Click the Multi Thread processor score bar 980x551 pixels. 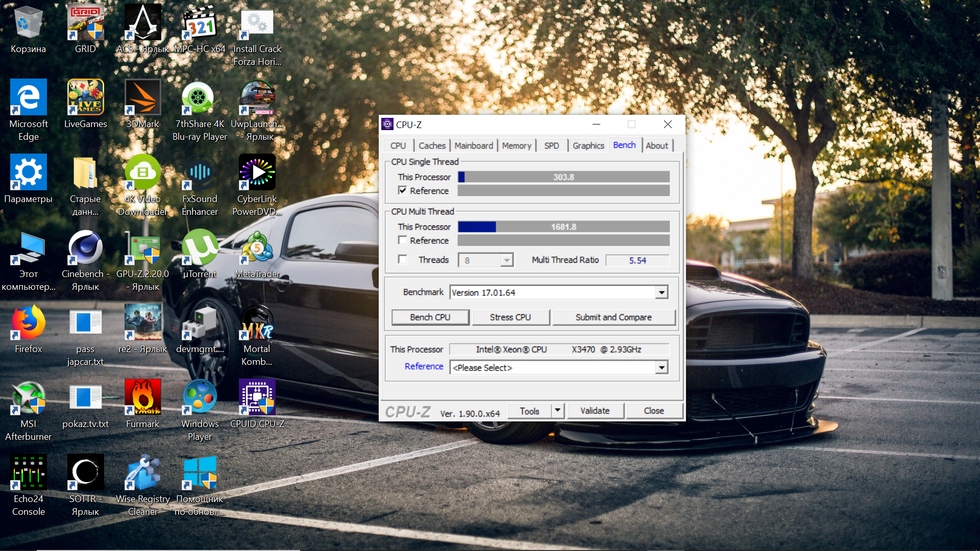click(563, 227)
